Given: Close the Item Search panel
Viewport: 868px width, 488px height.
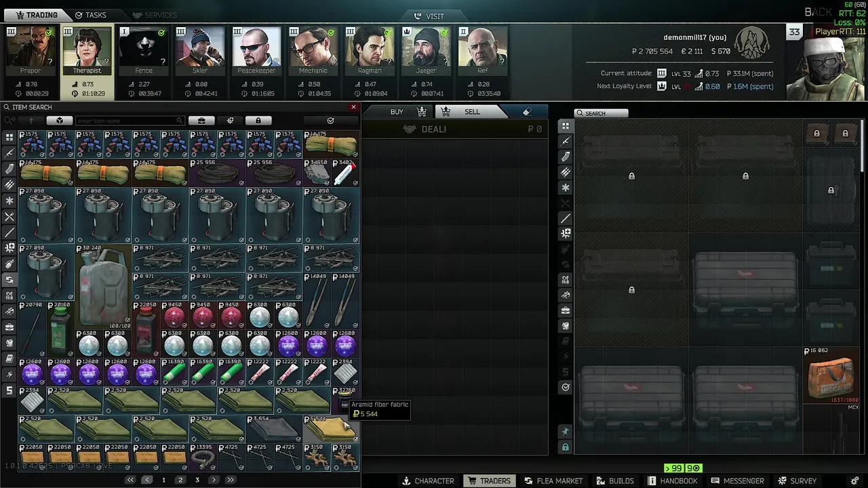Looking at the screenshot, I should pos(353,107).
